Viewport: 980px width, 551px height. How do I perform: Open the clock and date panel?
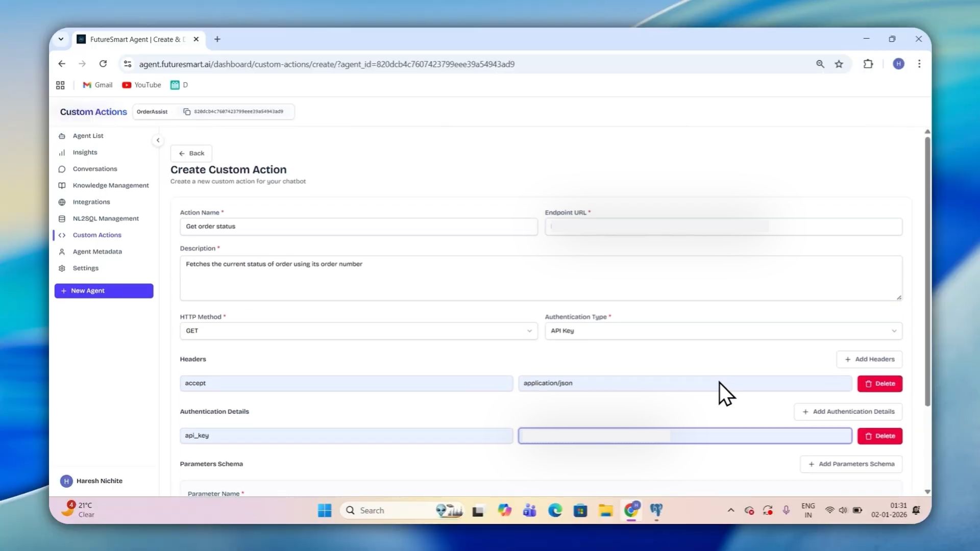click(889, 510)
